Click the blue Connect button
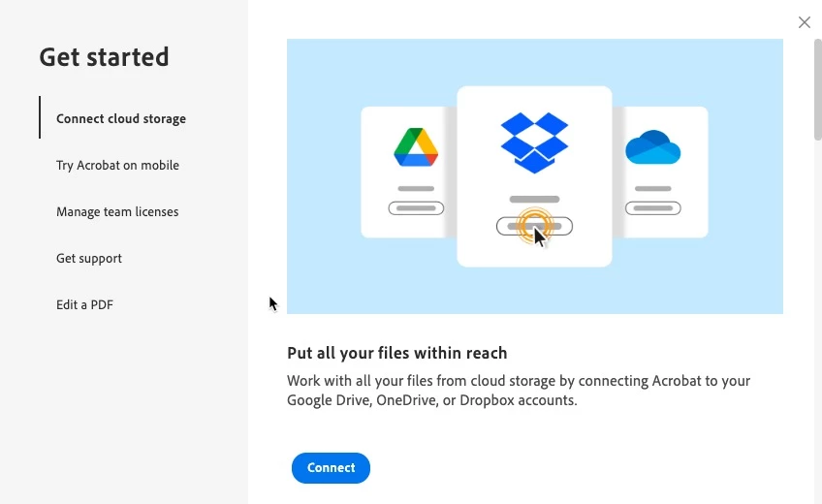This screenshot has width=822, height=504. 331,468
